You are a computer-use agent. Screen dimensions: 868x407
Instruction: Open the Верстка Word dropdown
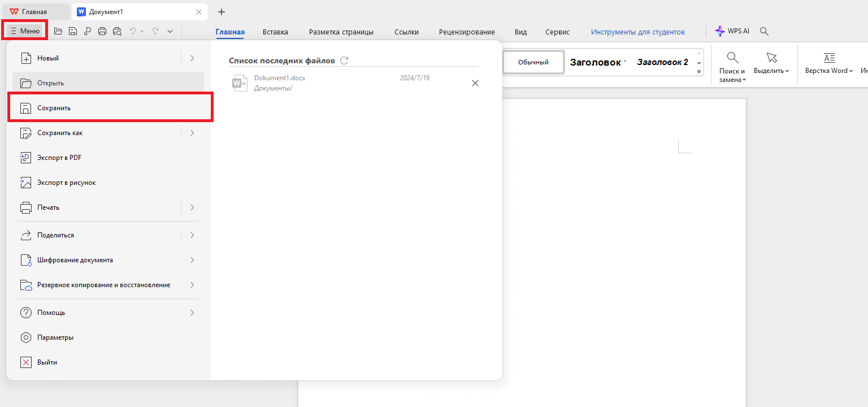[828, 64]
